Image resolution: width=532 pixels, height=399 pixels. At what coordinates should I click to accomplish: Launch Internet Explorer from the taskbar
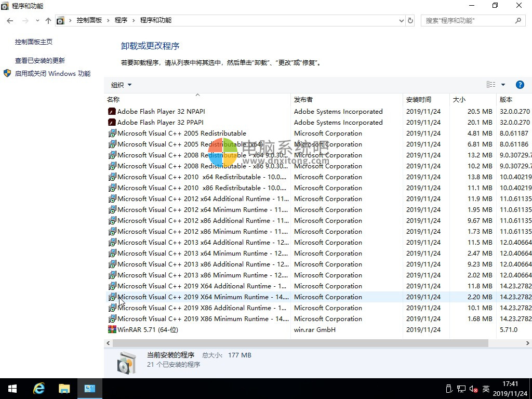coord(38,389)
